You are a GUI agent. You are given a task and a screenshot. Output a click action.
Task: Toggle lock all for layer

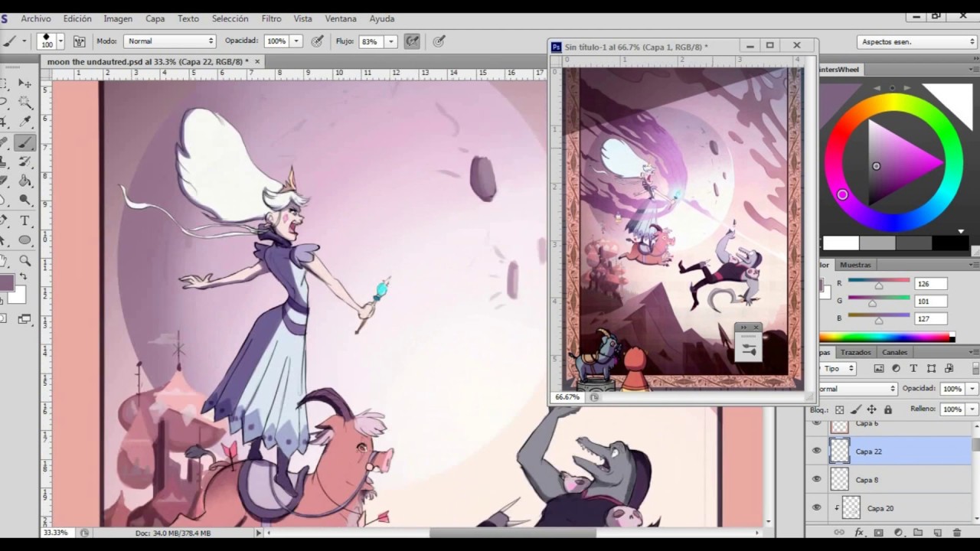pos(888,409)
